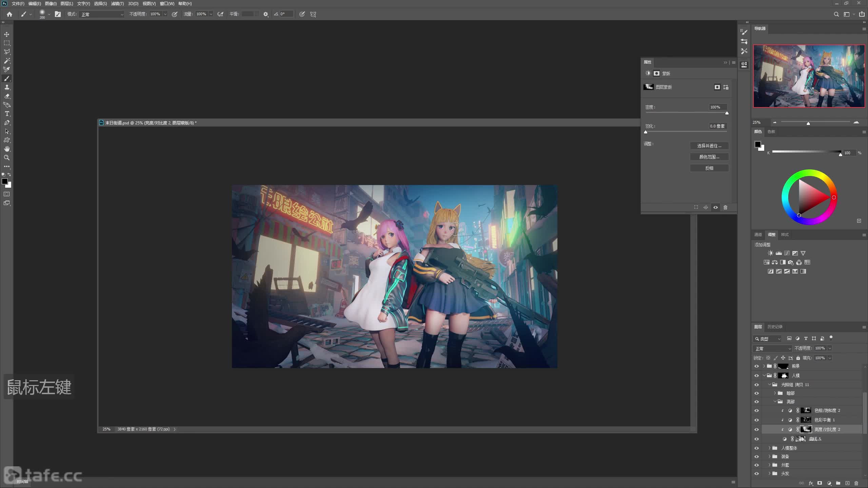Select the Move tool
This screenshot has height=488, width=868.
coord(7,34)
